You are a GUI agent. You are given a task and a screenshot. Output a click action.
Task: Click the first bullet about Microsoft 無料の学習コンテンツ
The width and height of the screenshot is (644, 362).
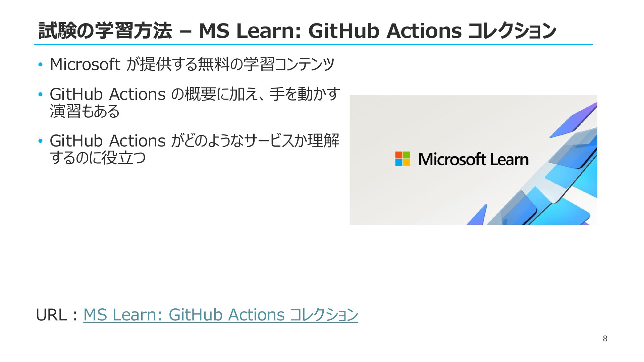[x=192, y=64]
